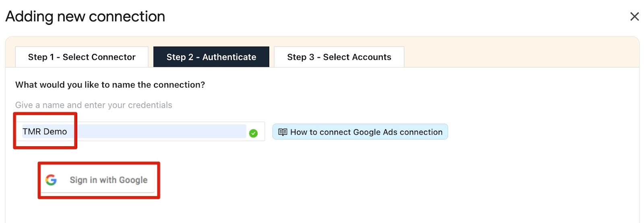The image size is (644, 223).
Task: Go to Step 3 - Select Accounts tab
Action: click(x=339, y=57)
